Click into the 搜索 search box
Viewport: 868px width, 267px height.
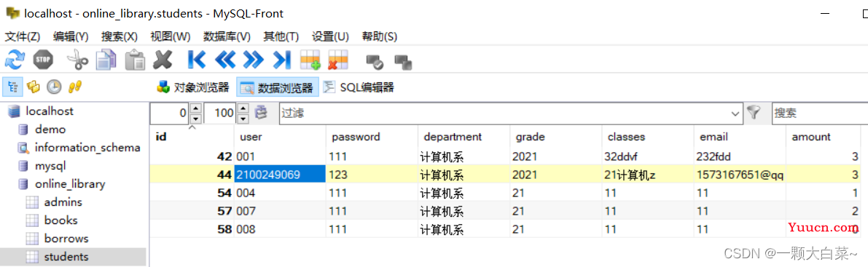[819, 113]
